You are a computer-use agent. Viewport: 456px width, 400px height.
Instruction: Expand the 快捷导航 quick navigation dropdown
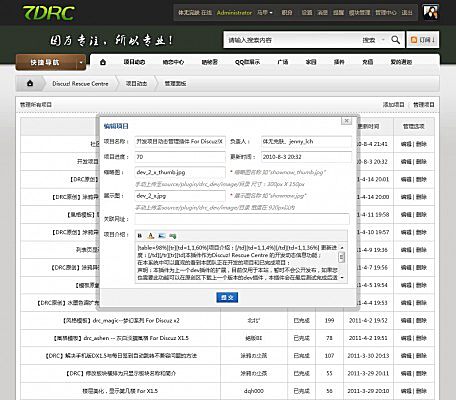tap(81, 62)
